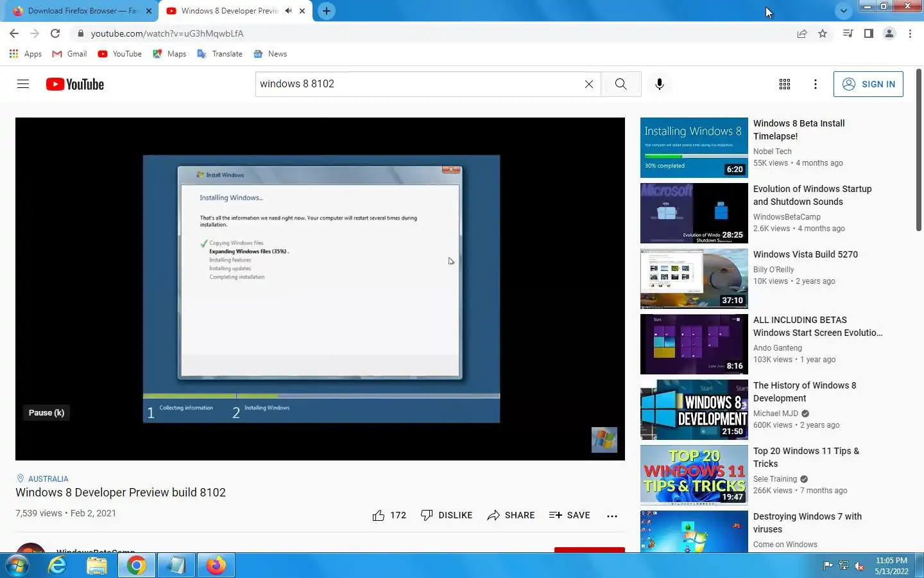Click Michael MJD channel name
Image resolution: width=924 pixels, height=578 pixels.
pyautogui.click(x=775, y=414)
